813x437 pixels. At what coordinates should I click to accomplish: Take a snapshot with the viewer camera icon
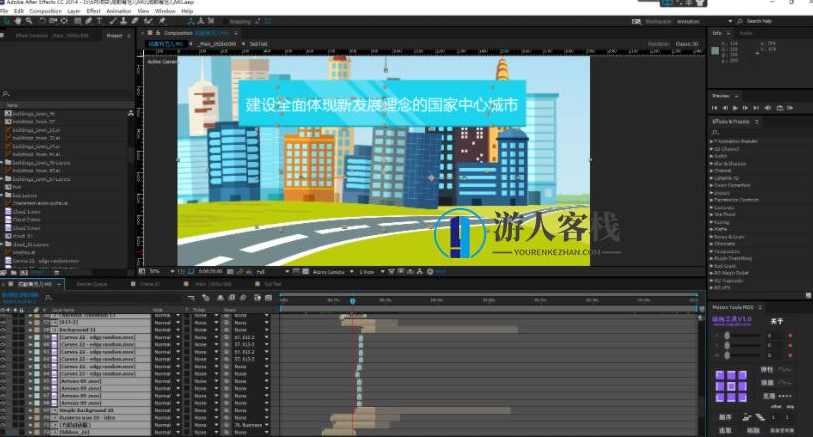[230, 272]
